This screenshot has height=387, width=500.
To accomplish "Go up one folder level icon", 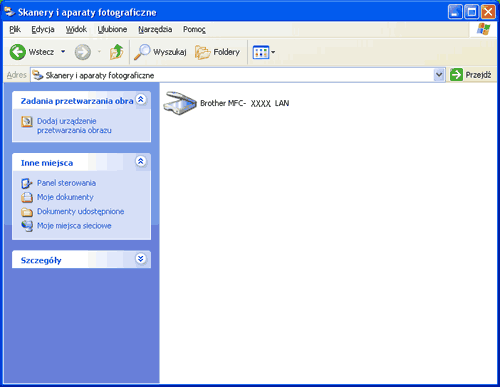I will coord(116,52).
